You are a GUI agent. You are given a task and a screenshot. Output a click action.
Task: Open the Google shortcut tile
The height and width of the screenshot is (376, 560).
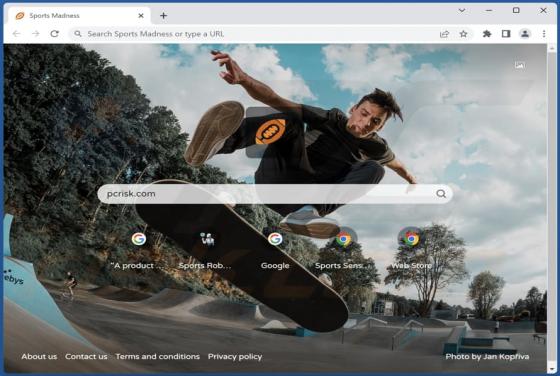click(275, 250)
